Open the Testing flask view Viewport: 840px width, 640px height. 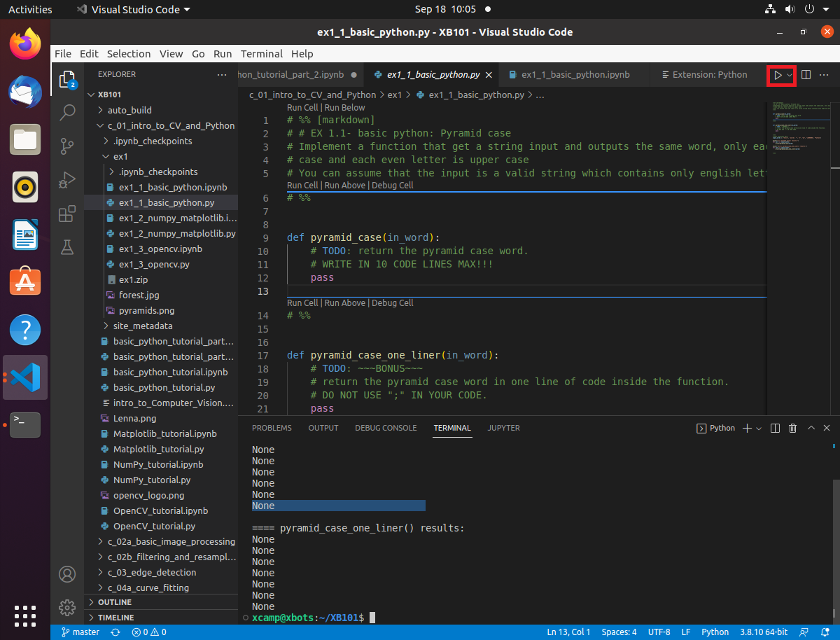coord(67,247)
